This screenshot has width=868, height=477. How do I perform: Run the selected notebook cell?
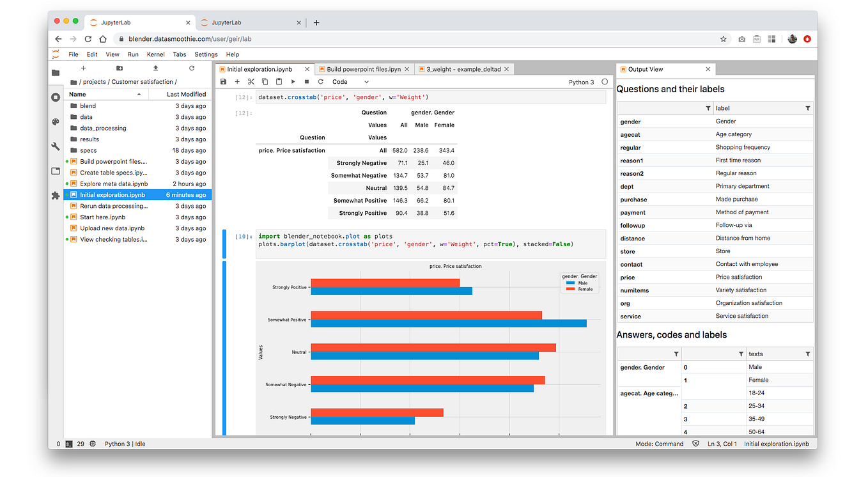pos(293,82)
